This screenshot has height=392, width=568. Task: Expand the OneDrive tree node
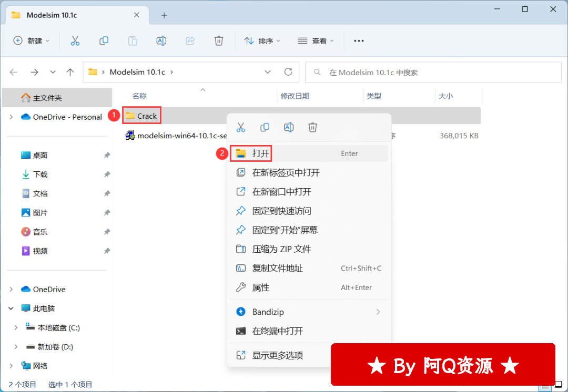click(11, 289)
